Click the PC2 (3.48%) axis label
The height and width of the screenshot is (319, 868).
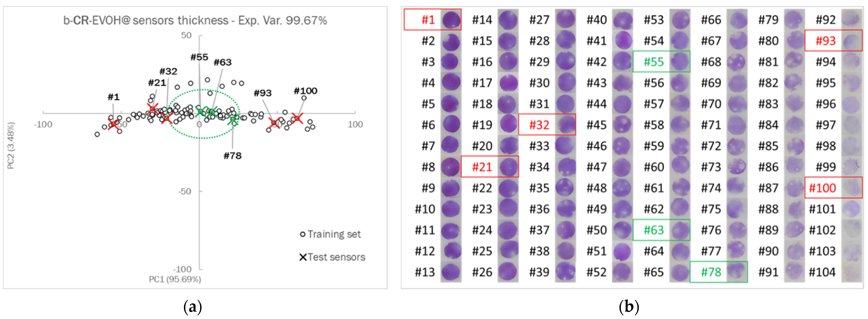11,146
